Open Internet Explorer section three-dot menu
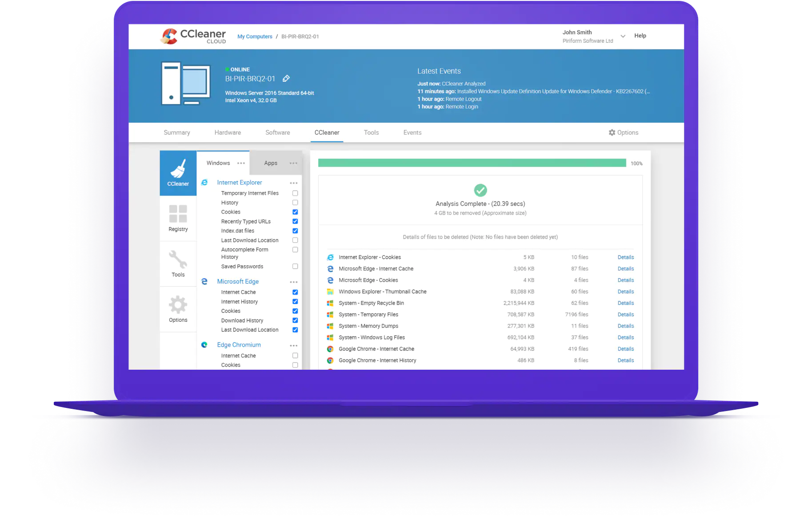812x523 pixels. (x=294, y=183)
